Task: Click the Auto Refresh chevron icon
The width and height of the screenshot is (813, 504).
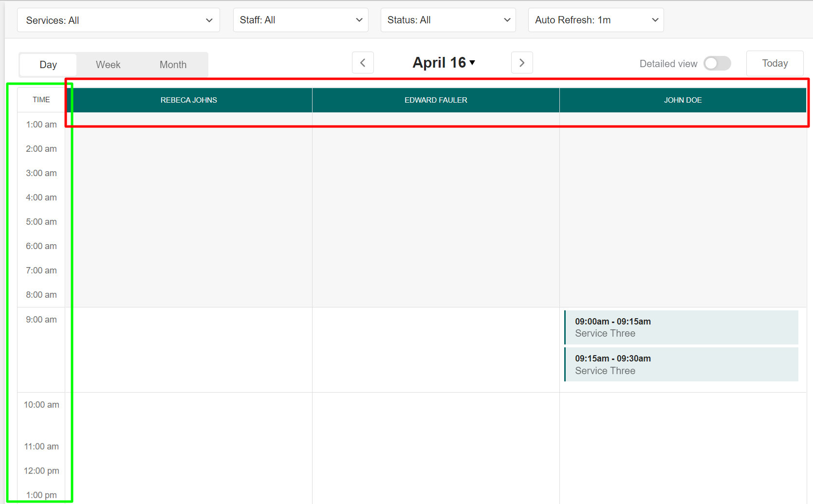Action: click(x=654, y=20)
